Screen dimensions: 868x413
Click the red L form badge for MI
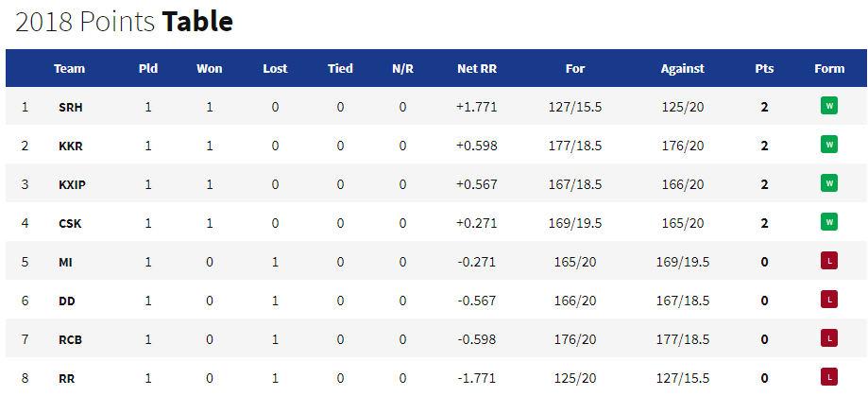tap(828, 260)
